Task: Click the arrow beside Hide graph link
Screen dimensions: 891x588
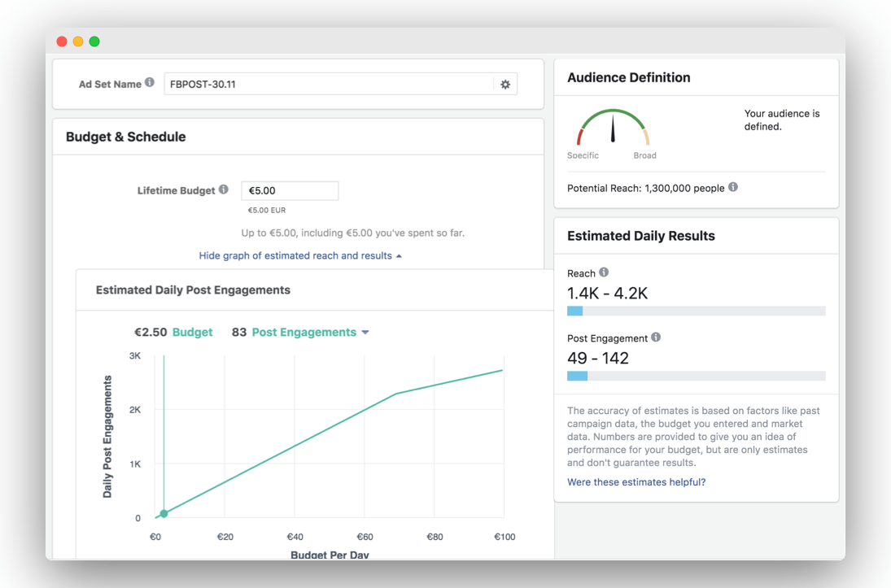Action: coord(399,256)
